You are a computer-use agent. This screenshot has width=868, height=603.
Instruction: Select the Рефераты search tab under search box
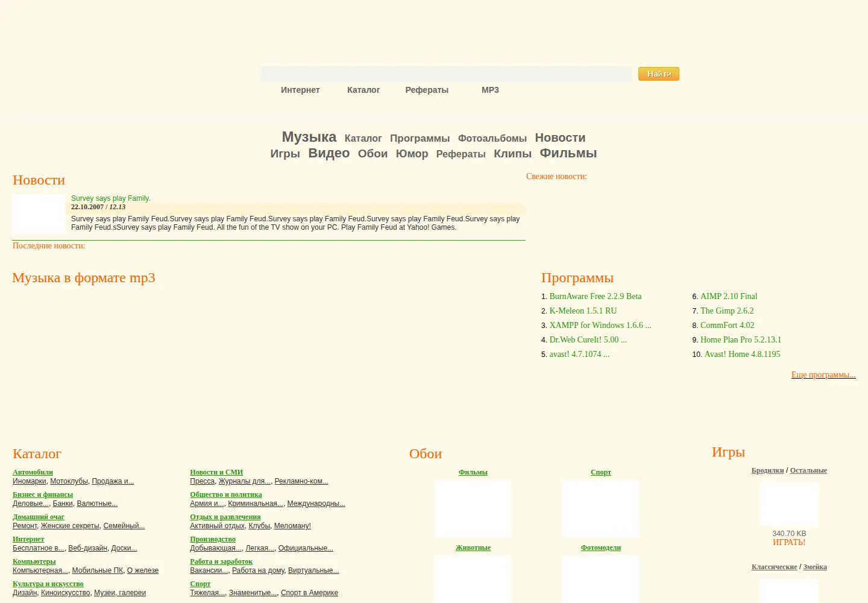tap(427, 90)
